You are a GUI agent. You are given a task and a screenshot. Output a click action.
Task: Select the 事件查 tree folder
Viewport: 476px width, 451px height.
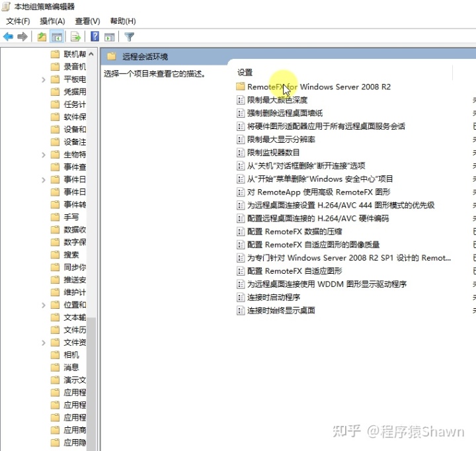(68, 167)
